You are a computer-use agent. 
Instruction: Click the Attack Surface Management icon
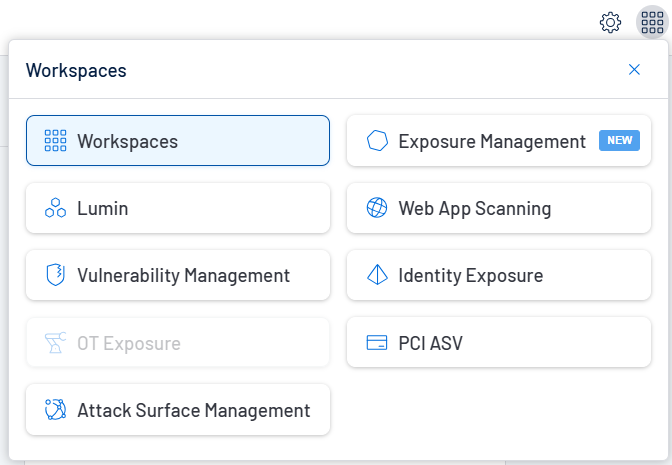pos(56,410)
